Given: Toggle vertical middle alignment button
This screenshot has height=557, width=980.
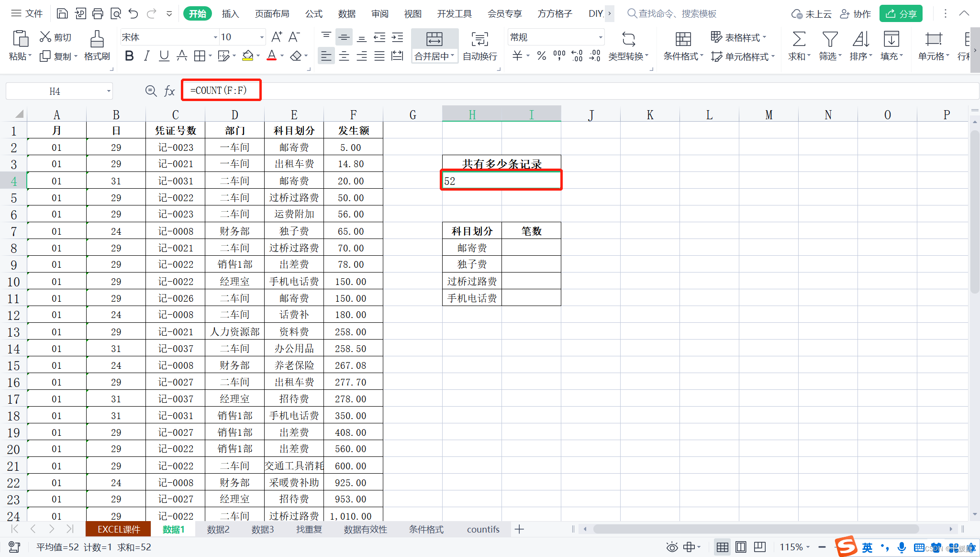Looking at the screenshot, I should click(344, 37).
